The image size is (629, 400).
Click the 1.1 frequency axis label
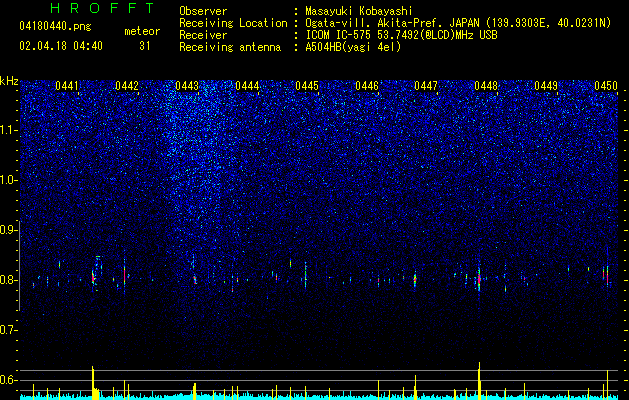[8, 130]
